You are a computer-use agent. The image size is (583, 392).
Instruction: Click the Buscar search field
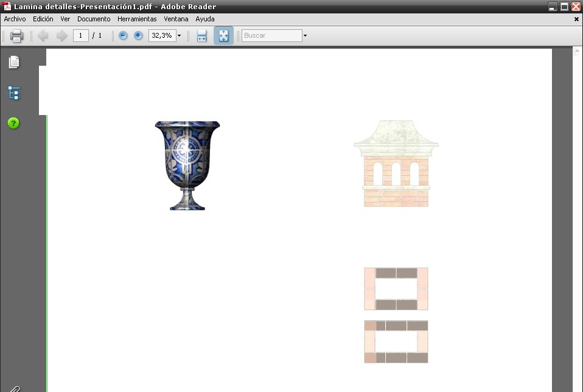click(272, 36)
